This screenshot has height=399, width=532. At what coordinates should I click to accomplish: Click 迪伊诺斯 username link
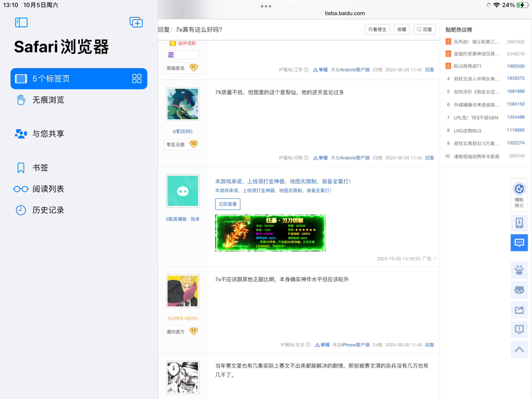[187, 43]
